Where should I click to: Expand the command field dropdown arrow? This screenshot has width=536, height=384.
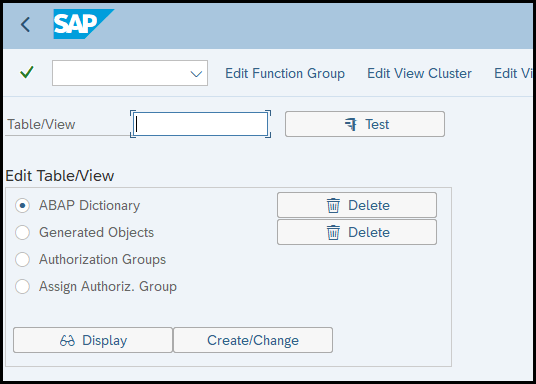coord(196,74)
